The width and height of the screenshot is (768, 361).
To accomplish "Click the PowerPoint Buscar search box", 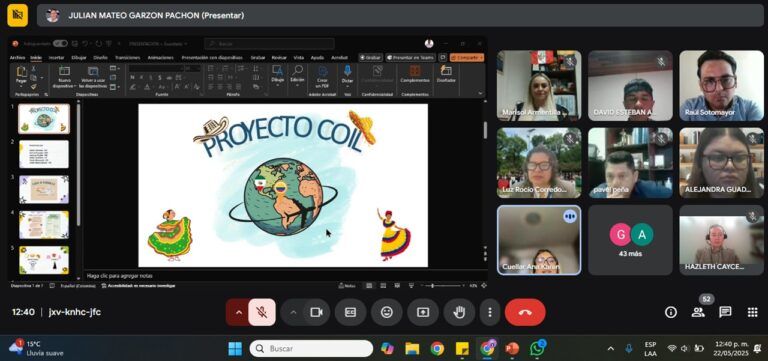I will (x=269, y=44).
